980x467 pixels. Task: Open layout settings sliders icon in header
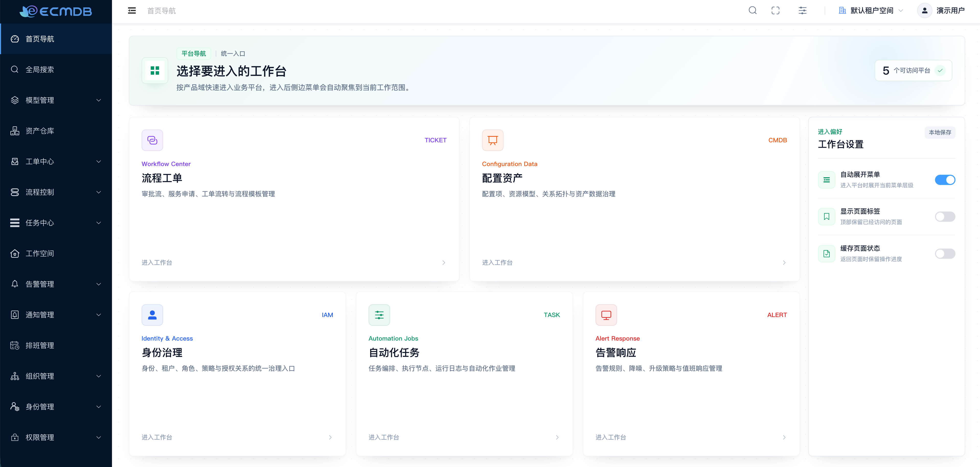pyautogui.click(x=802, y=11)
